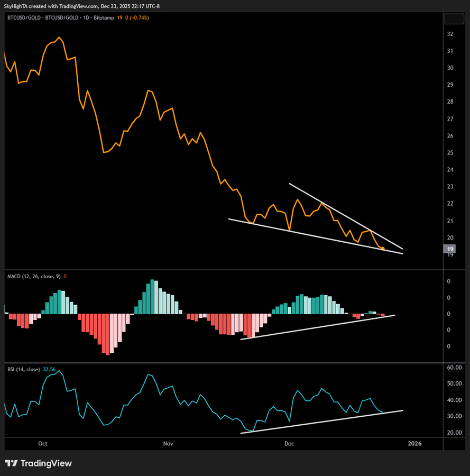
Task: Click the 32.56 RSI value readout
Action: pos(49,369)
